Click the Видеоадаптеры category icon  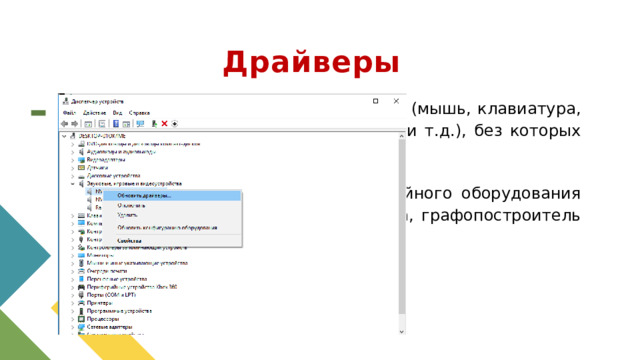pyautogui.click(x=81, y=160)
